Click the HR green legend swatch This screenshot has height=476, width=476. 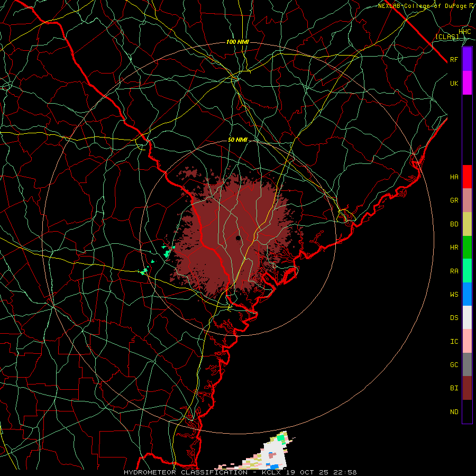(x=467, y=248)
